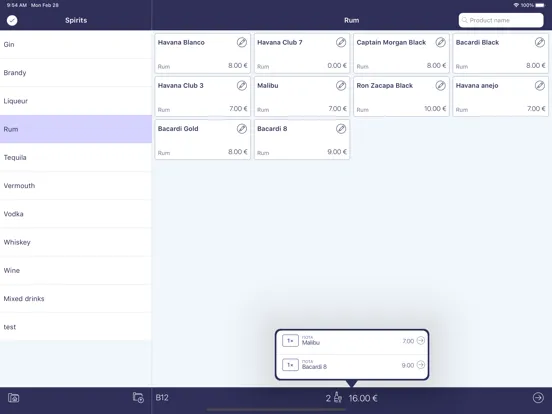This screenshot has width=552, height=414.
Task: Open the Wine category
Action: click(76, 270)
